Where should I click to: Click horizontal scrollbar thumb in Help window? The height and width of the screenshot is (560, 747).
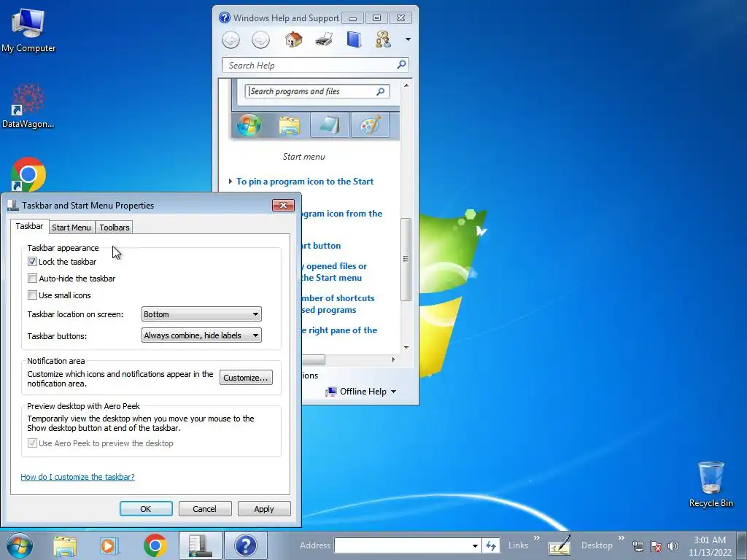pos(314,360)
